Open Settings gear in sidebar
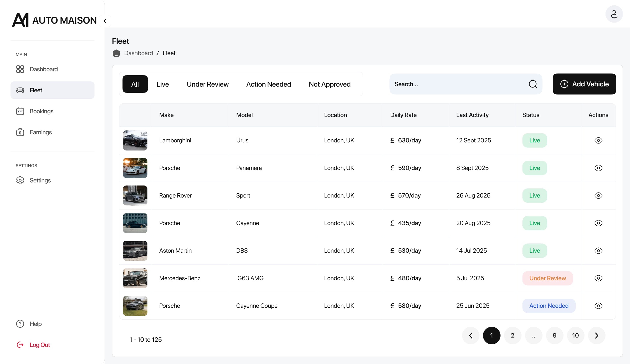 click(x=40, y=180)
